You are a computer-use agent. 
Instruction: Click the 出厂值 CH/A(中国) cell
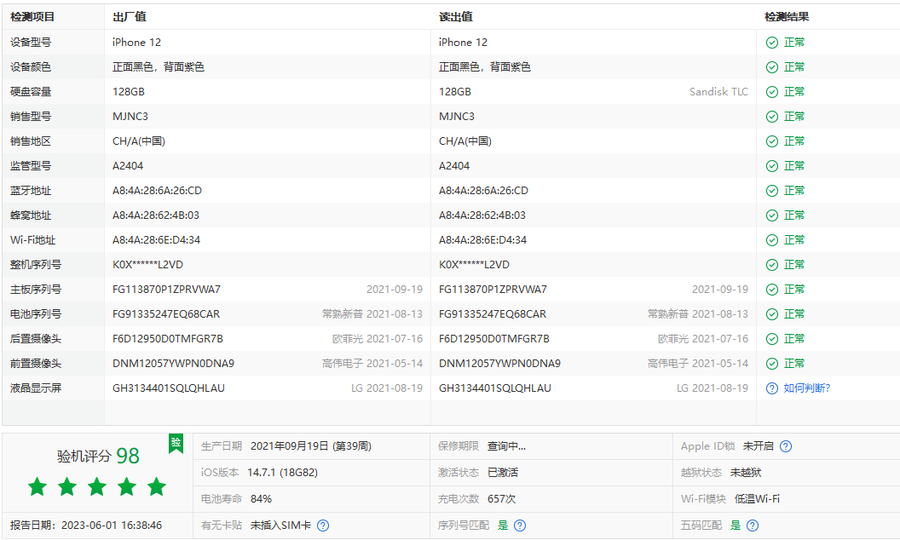coord(139,141)
